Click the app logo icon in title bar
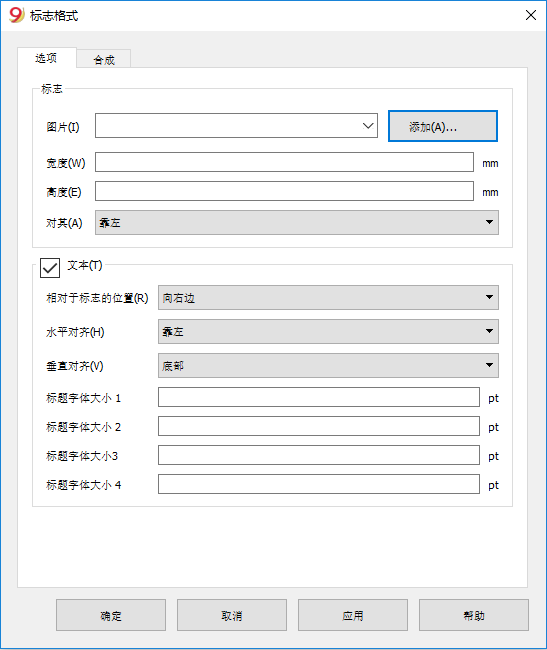547x650 pixels. (x=17, y=15)
